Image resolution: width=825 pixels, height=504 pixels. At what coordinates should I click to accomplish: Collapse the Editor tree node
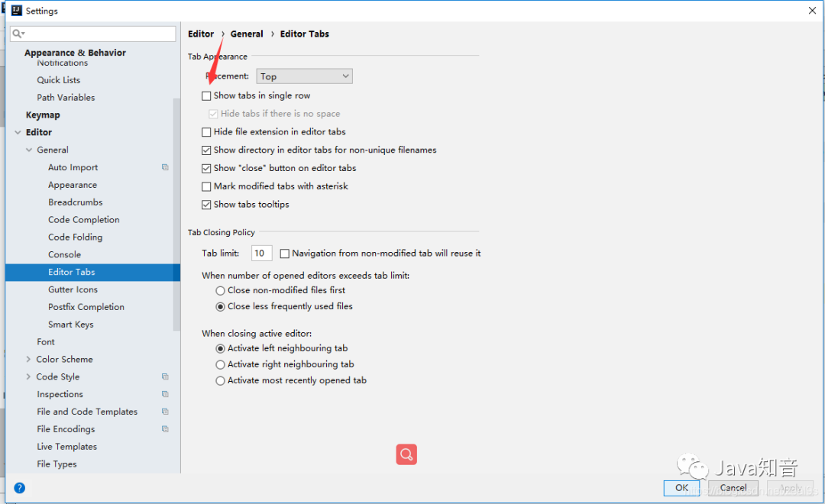pos(18,133)
